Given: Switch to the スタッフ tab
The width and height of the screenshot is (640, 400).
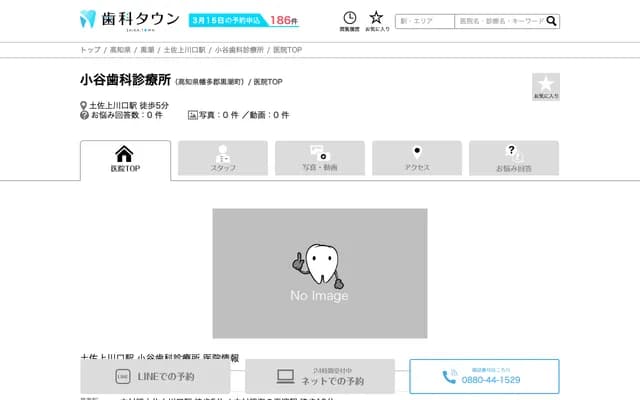Looking at the screenshot, I should click(x=223, y=158).
